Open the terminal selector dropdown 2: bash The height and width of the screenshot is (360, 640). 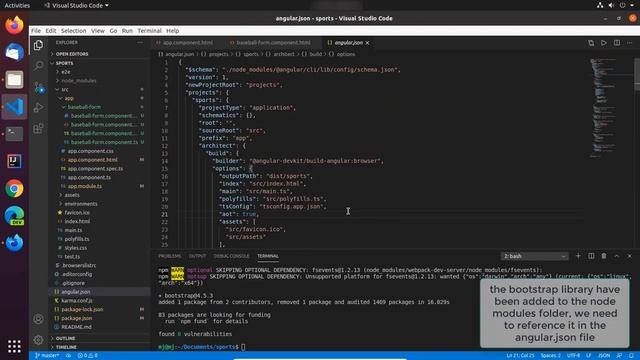[534, 256]
